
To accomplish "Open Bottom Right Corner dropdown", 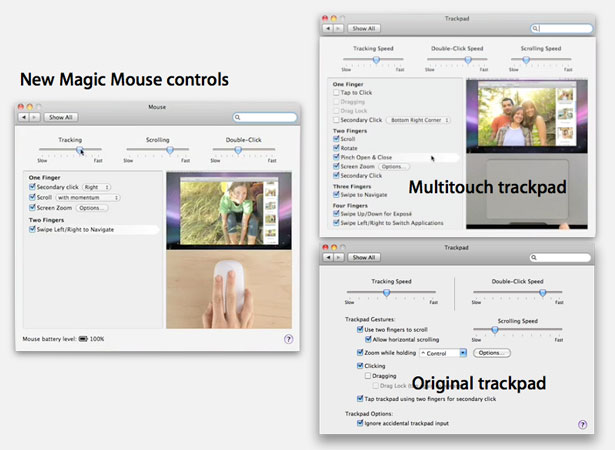I will coord(419,120).
